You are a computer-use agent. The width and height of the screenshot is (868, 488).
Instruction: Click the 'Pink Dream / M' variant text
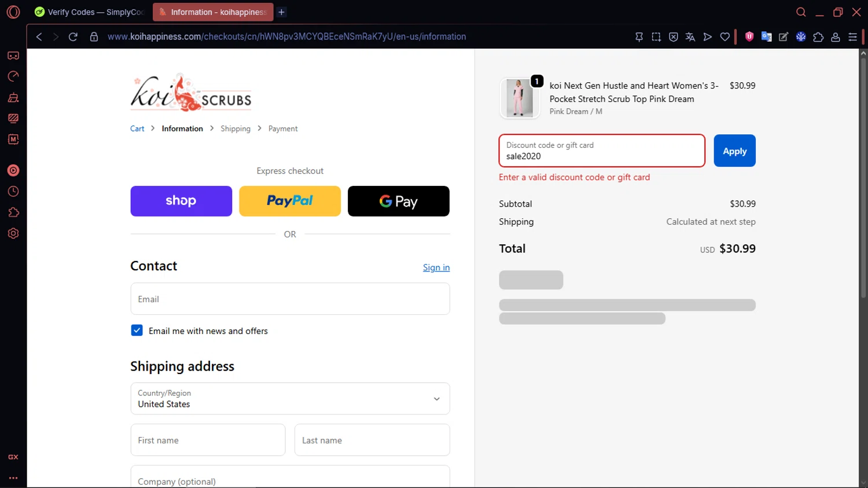576,112
